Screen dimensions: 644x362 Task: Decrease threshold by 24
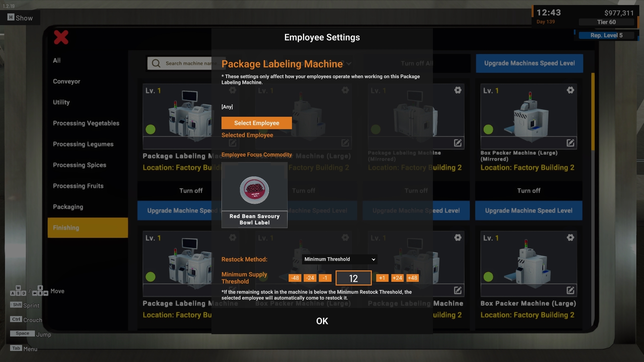pos(310,278)
